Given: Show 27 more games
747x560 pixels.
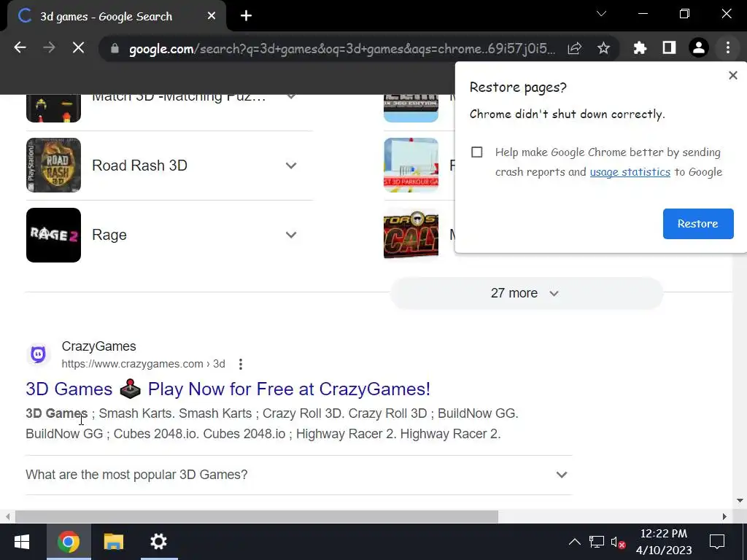Looking at the screenshot, I should click(527, 293).
